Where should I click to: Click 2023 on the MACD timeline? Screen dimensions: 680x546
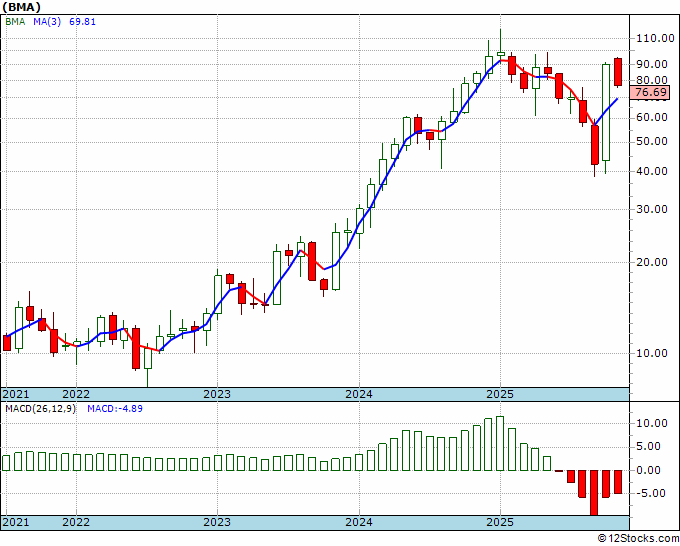coord(217,522)
